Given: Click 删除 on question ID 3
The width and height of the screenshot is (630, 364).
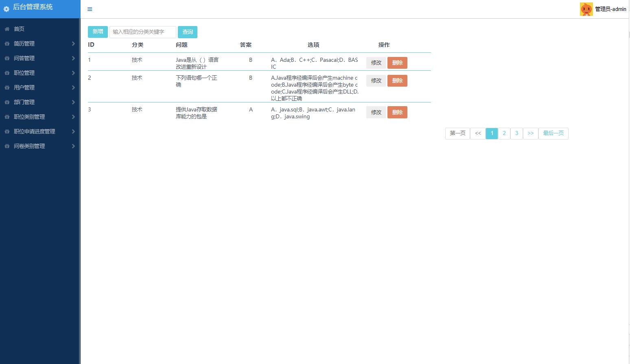Looking at the screenshot, I should tap(397, 112).
